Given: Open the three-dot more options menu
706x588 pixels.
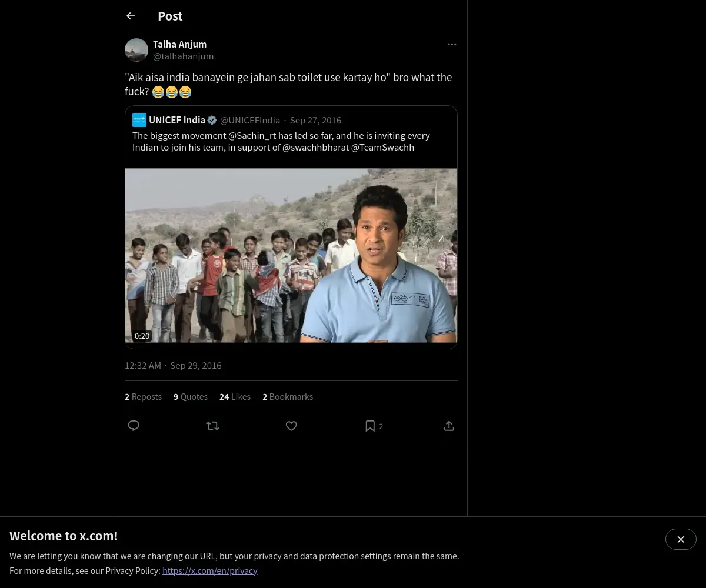Looking at the screenshot, I should point(452,44).
